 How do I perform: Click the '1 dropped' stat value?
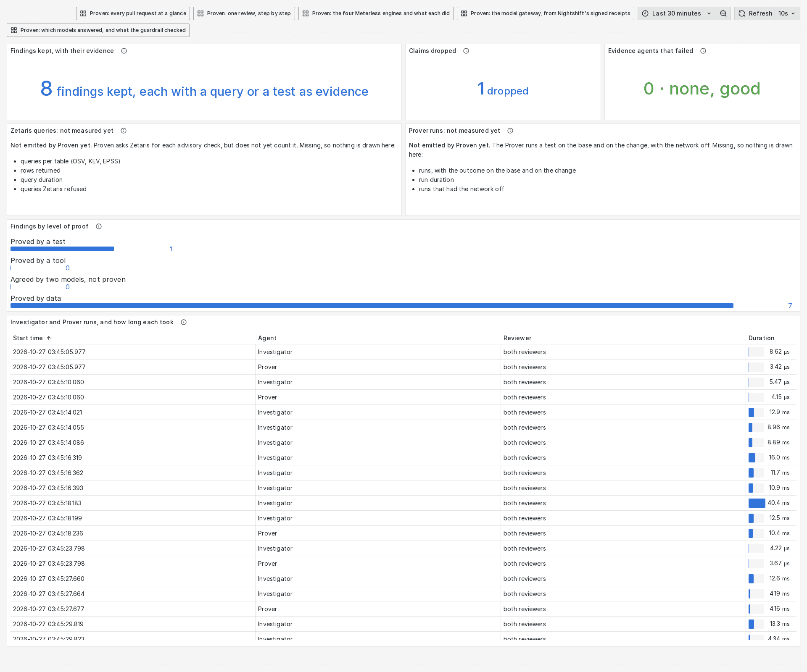[503, 89]
